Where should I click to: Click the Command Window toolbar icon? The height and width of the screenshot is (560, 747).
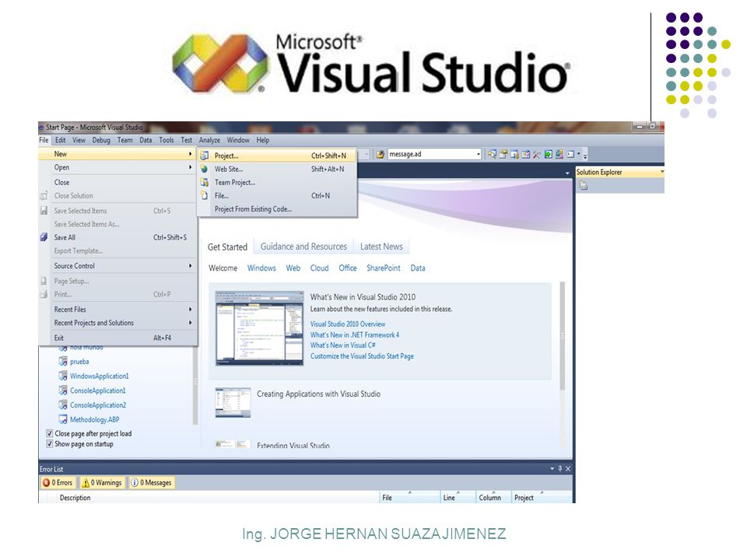(x=570, y=154)
